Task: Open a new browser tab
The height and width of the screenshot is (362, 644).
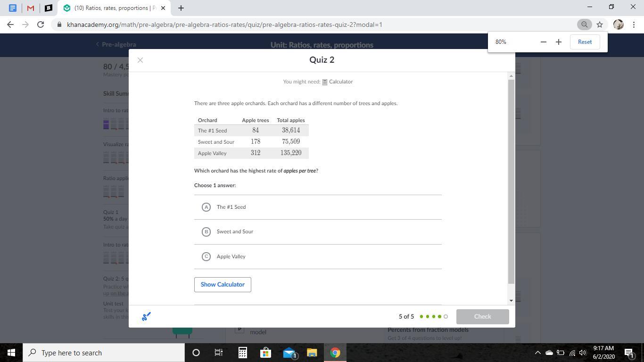Action: [x=181, y=8]
